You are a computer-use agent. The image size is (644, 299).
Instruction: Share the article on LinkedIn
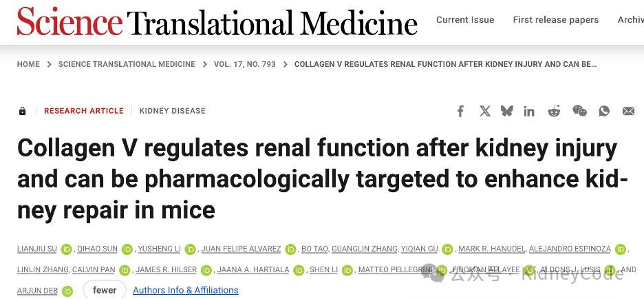[529, 111]
